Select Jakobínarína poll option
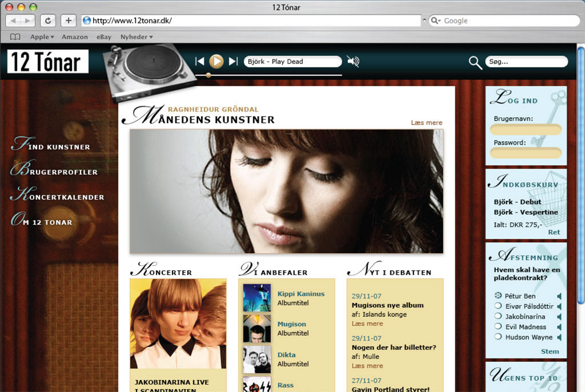Screen dimensions: 585x392 (498, 316)
